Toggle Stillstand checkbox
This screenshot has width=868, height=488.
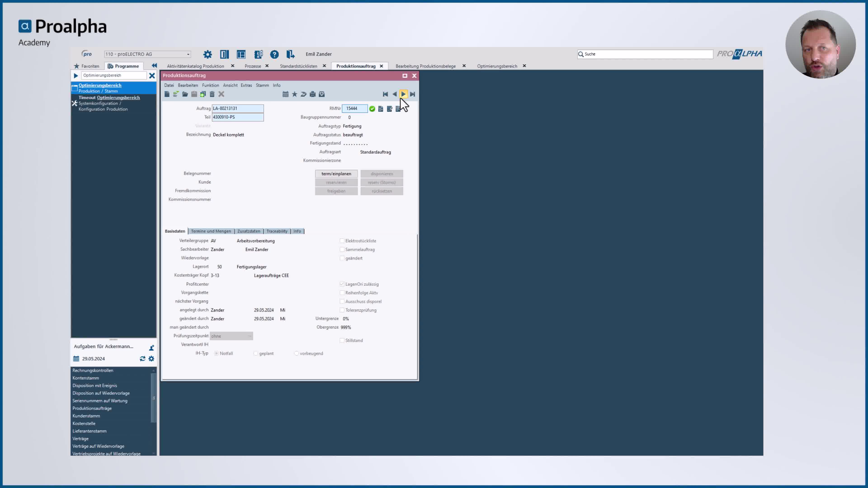coord(342,340)
